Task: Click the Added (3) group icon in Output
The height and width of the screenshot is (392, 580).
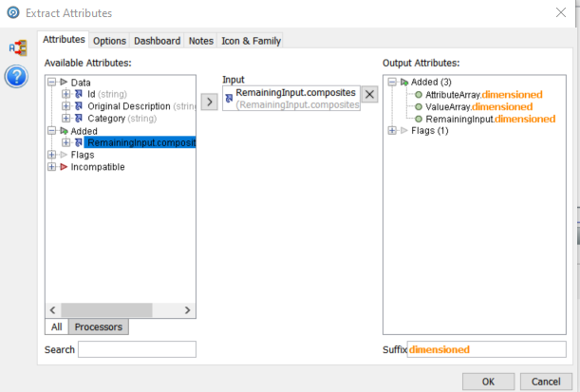Action: 404,82
